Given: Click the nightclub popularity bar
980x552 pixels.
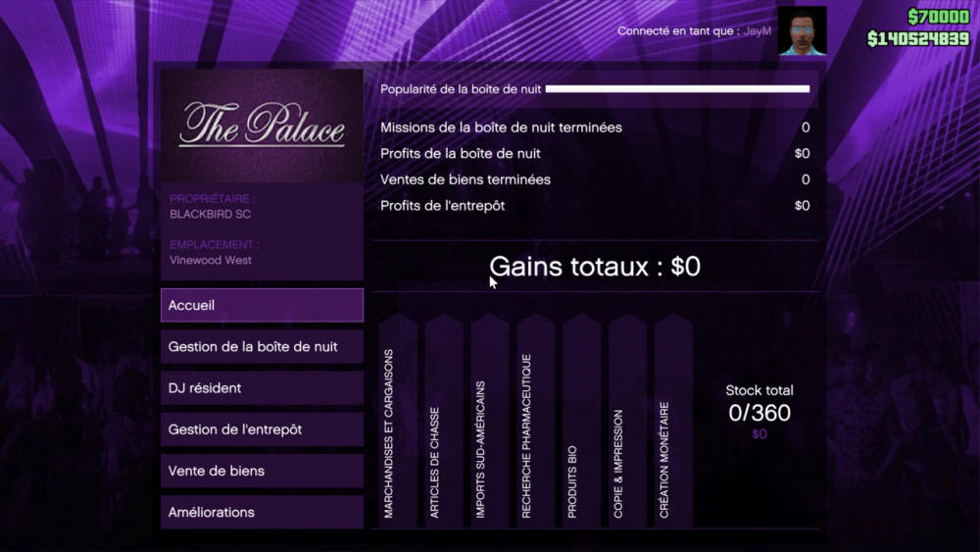Looking at the screenshot, I should 677,89.
